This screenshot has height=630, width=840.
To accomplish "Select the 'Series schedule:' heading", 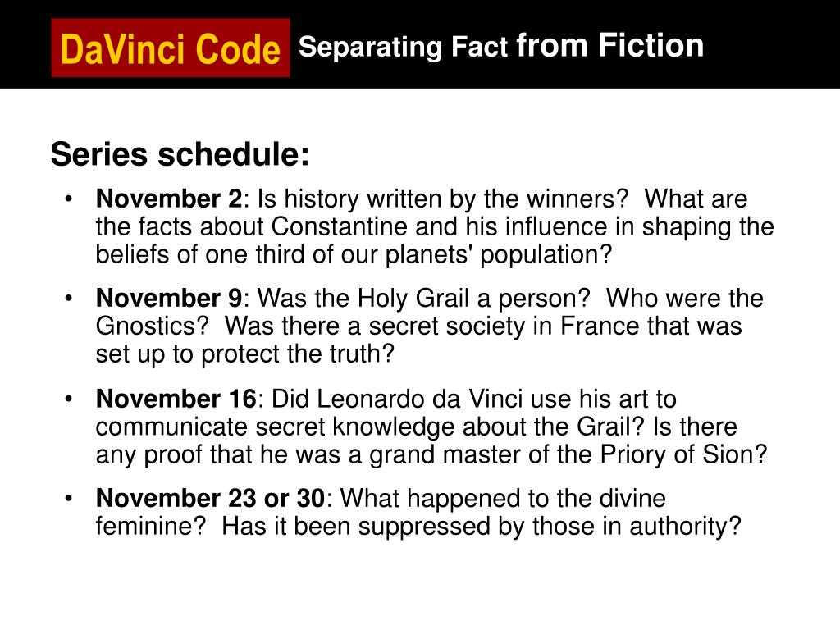I will coord(180,154).
